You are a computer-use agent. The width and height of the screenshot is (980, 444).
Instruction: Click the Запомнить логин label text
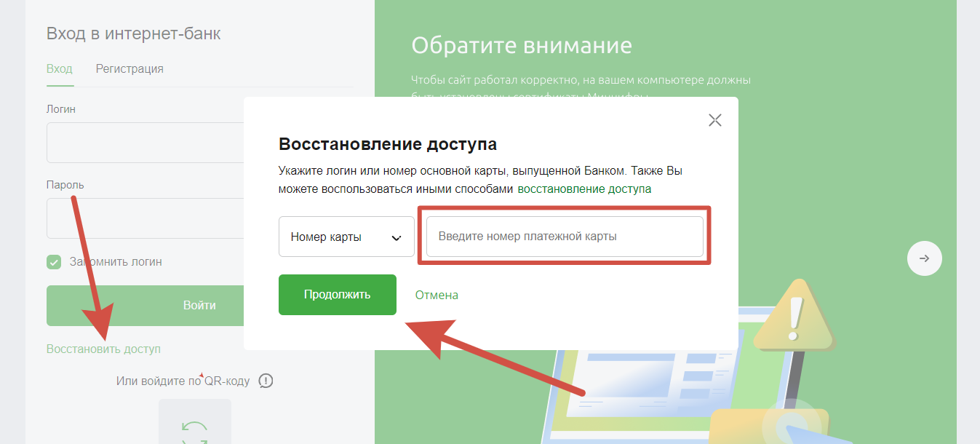click(x=116, y=262)
